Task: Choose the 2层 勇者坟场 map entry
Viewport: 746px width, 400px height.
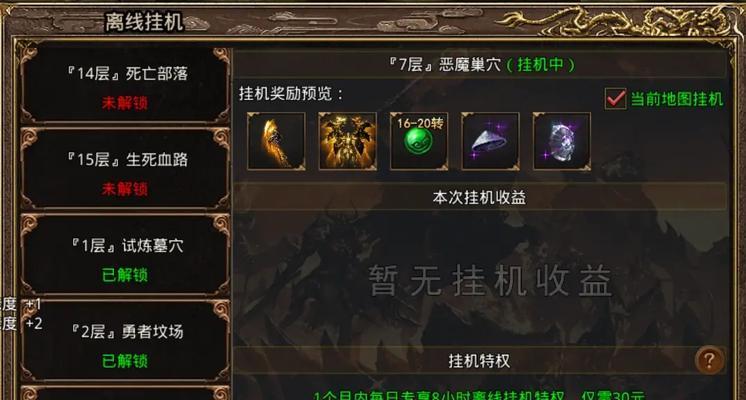Action: coord(126,341)
